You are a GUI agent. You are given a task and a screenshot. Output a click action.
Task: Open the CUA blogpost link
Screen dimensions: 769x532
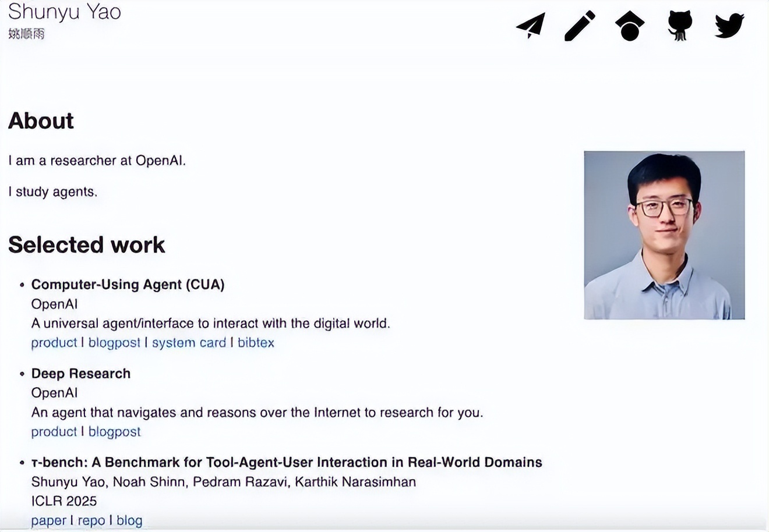tap(114, 343)
